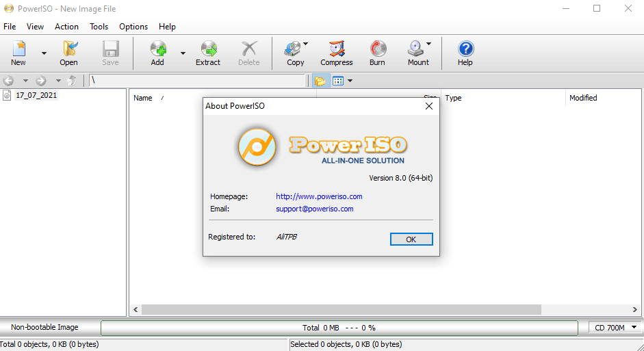Click the PowerISO title bar icon
The height and width of the screenshot is (351, 644).
click(x=9, y=9)
